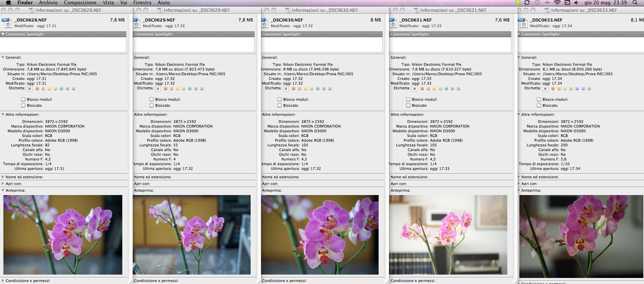Open the Apple menu
The width and height of the screenshot is (644, 284).
click(x=9, y=3)
